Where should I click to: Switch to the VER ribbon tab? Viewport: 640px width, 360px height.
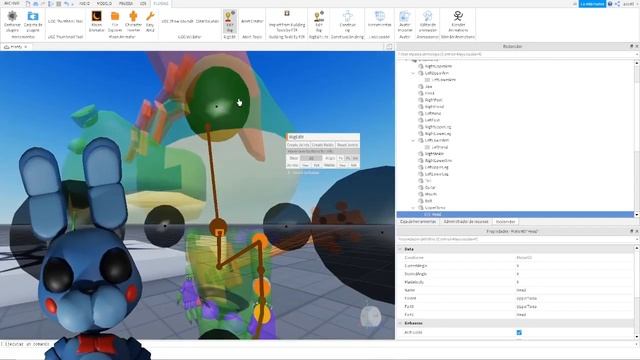(x=143, y=3)
